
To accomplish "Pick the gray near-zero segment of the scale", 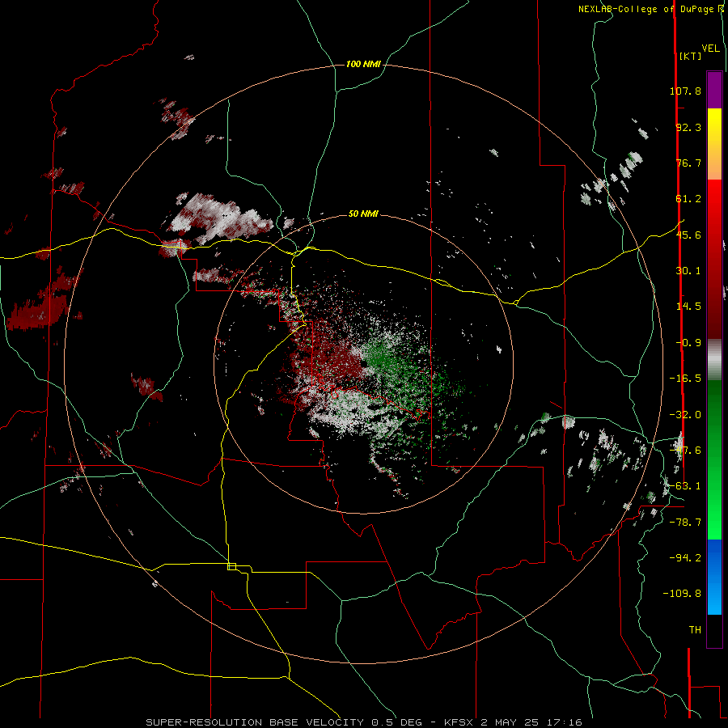I will [714, 360].
